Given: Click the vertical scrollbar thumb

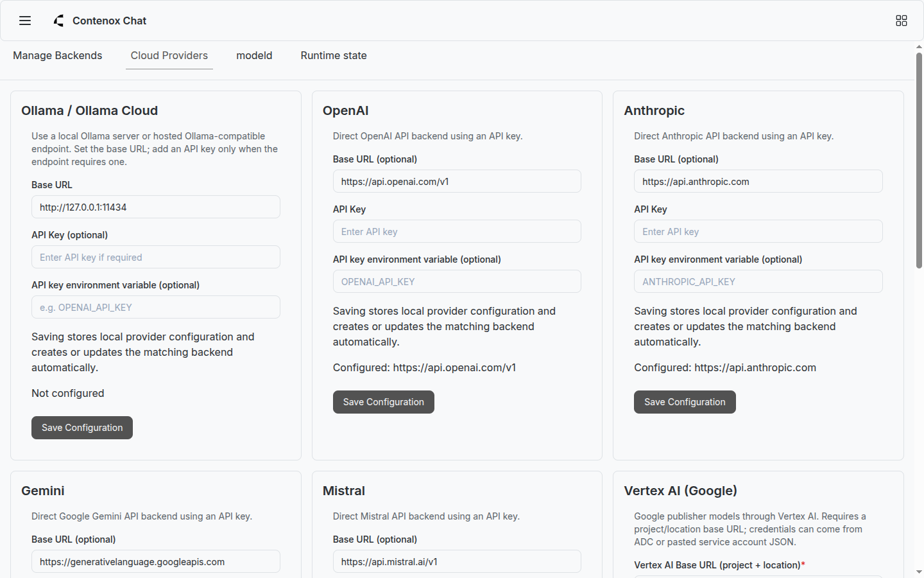Looking at the screenshot, I should coord(919,161).
